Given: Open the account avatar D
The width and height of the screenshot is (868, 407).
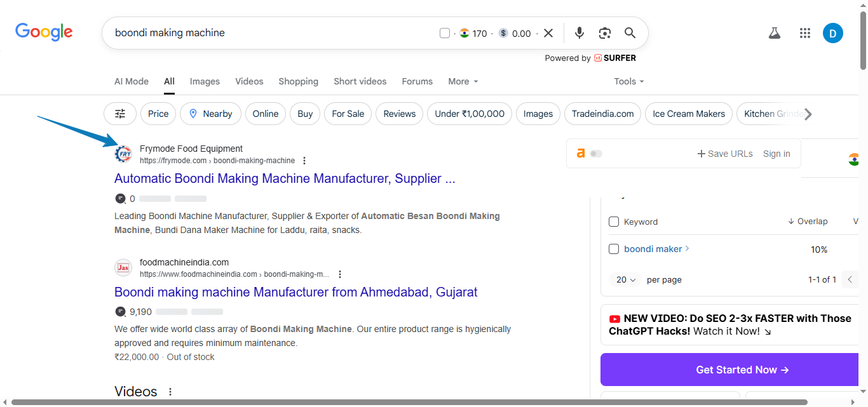Looking at the screenshot, I should 833,33.
